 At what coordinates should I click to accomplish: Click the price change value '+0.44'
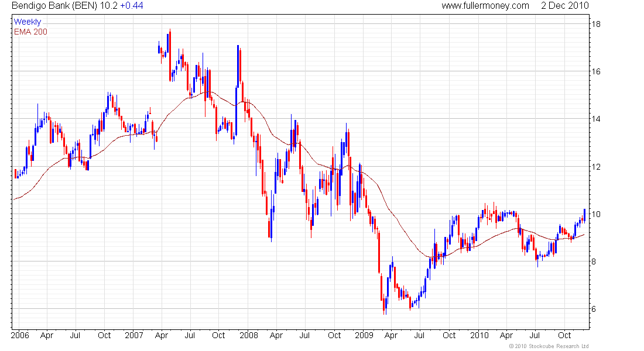coord(131,6)
